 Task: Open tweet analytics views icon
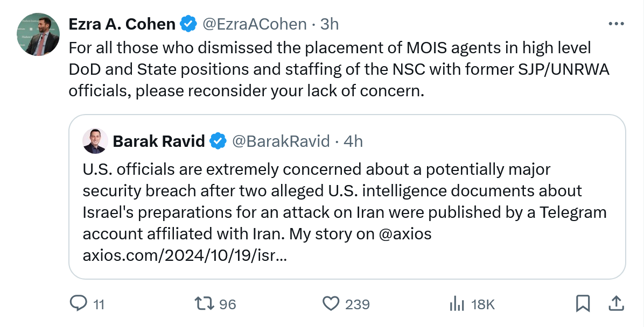coord(457,304)
